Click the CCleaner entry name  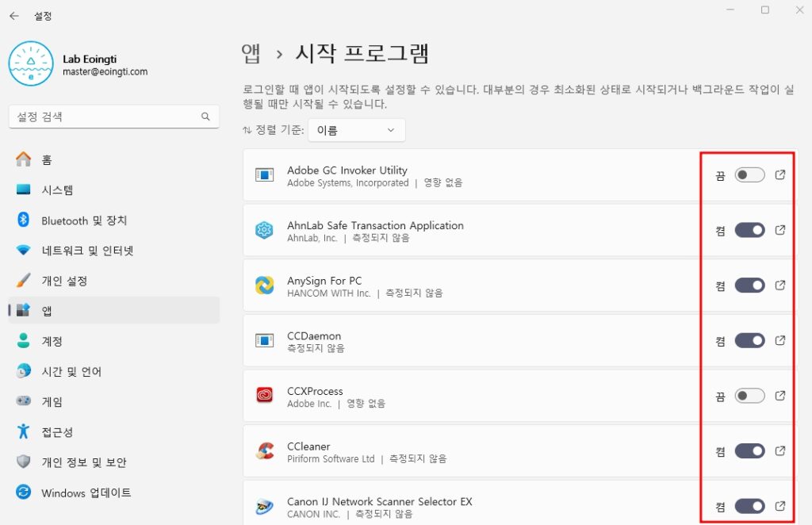pyautogui.click(x=308, y=446)
